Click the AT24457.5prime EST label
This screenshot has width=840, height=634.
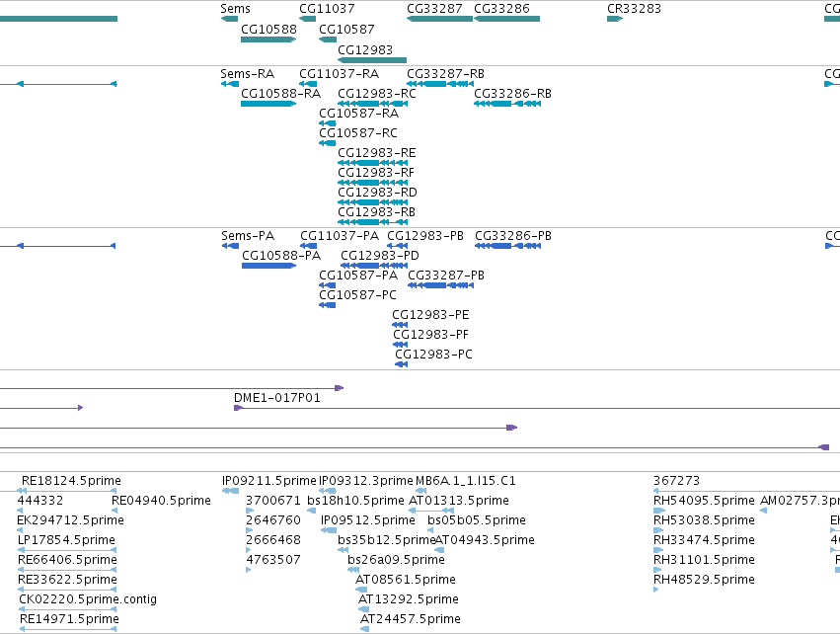pos(411,619)
